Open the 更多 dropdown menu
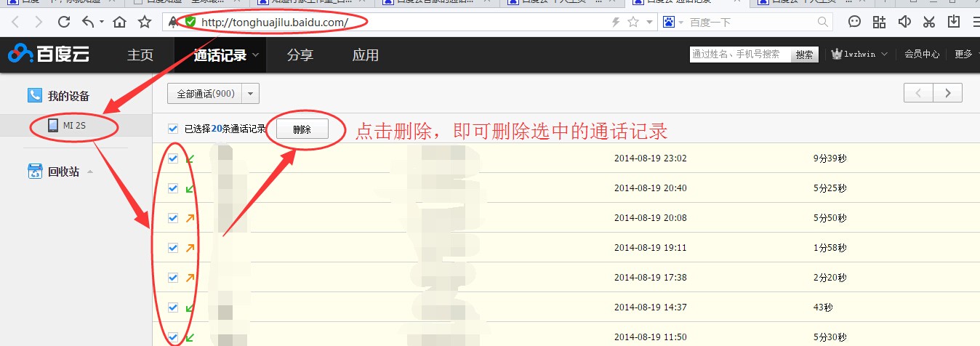Viewport: 980px width, 346px height. [x=963, y=54]
